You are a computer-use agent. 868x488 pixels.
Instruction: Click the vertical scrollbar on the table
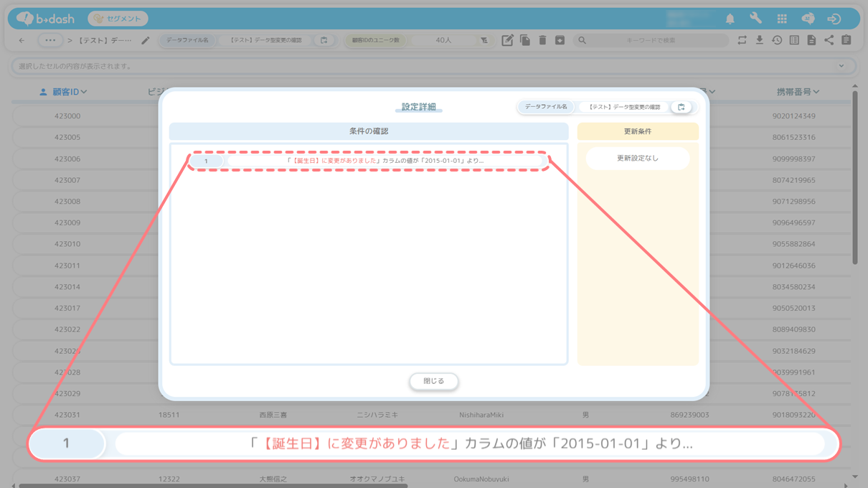coord(854,179)
